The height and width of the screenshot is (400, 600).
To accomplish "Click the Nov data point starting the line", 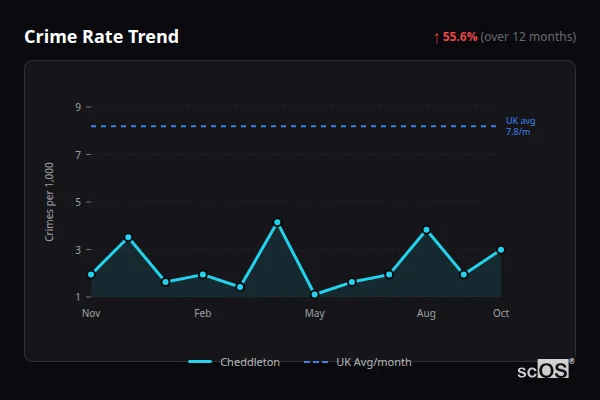I will coord(91,274).
